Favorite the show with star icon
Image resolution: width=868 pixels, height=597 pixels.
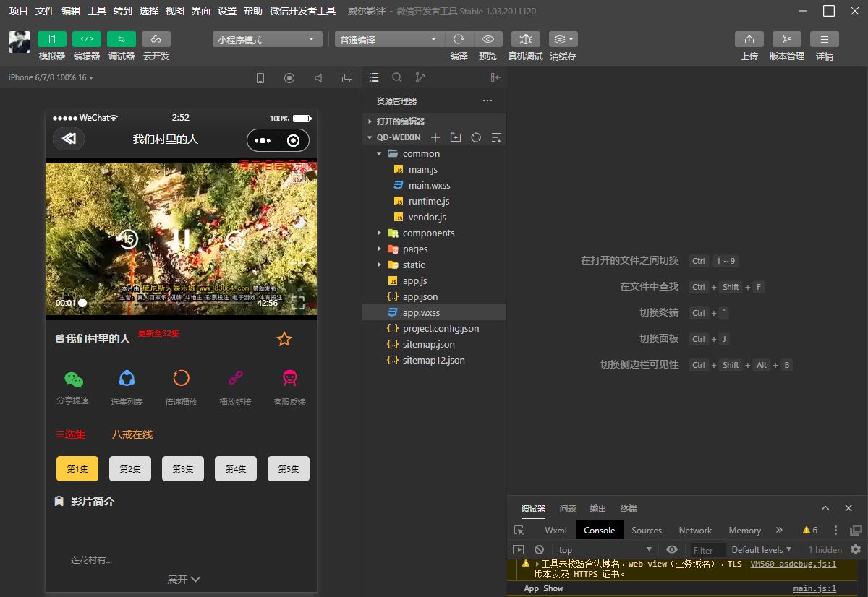[x=284, y=338]
